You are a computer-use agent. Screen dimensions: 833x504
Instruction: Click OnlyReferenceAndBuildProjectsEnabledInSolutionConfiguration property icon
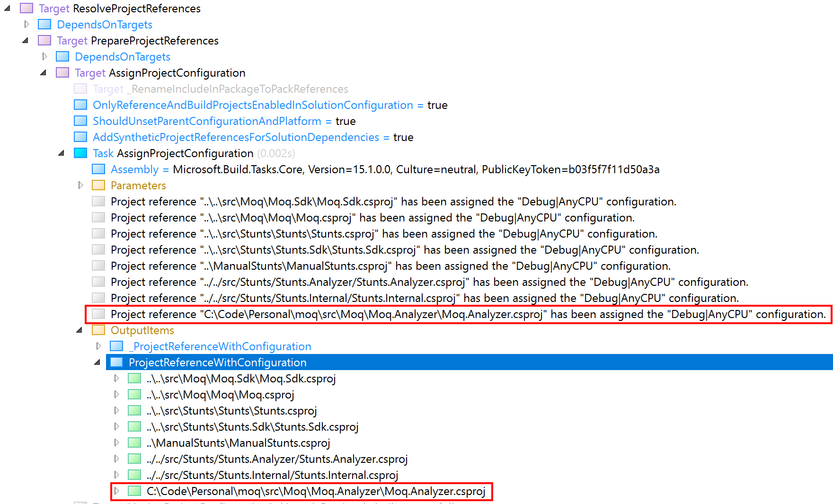click(80, 105)
